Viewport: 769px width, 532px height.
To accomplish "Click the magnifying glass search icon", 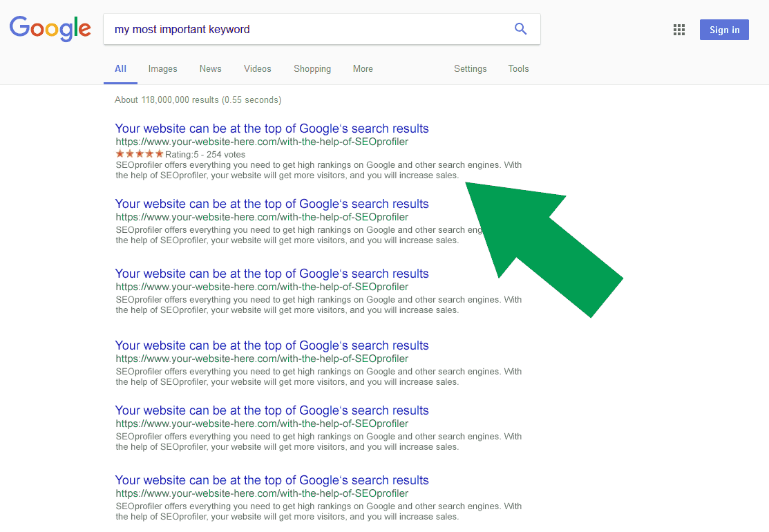I will [x=520, y=29].
